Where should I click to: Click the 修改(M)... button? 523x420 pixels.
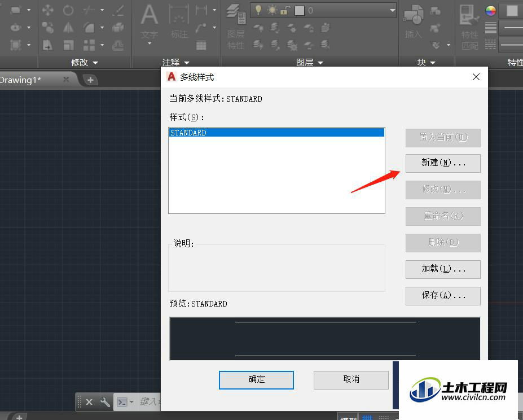tap(443, 190)
